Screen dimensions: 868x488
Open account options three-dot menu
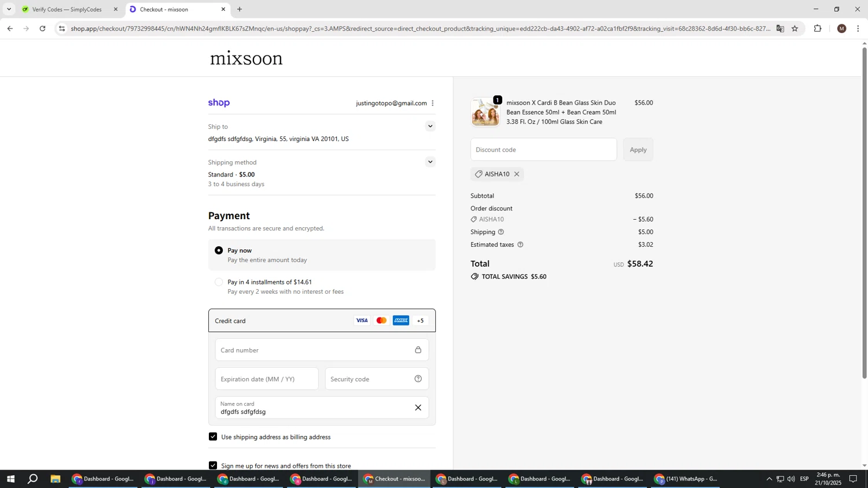click(432, 103)
